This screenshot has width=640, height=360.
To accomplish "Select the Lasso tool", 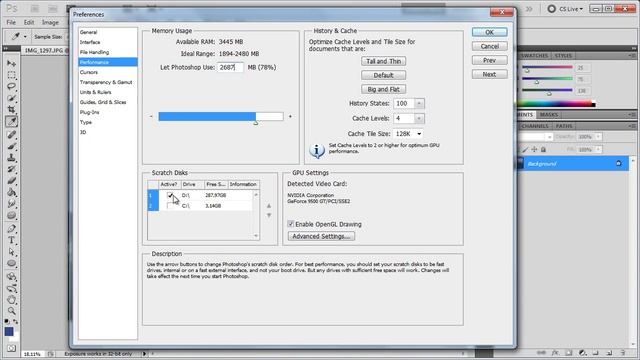I will 11,87.
